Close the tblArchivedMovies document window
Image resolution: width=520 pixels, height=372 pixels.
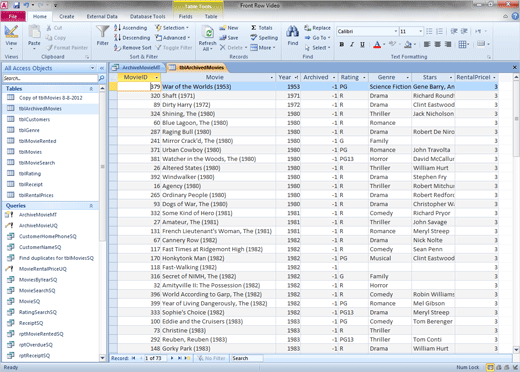pyautogui.click(x=515, y=68)
